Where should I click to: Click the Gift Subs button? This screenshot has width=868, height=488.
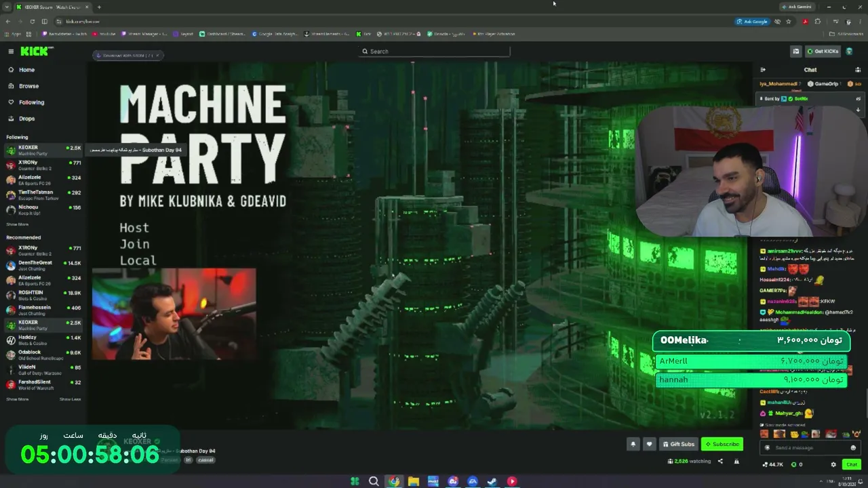(x=678, y=444)
